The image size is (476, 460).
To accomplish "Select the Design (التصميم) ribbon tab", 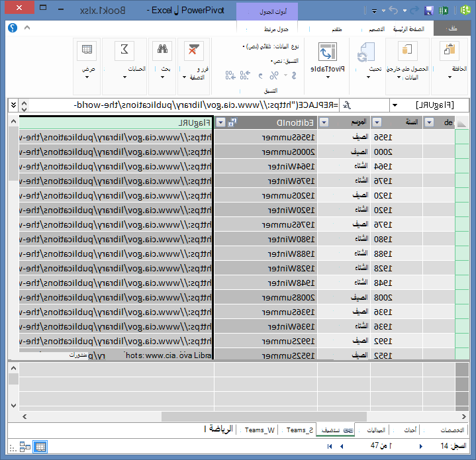I will point(377,29).
